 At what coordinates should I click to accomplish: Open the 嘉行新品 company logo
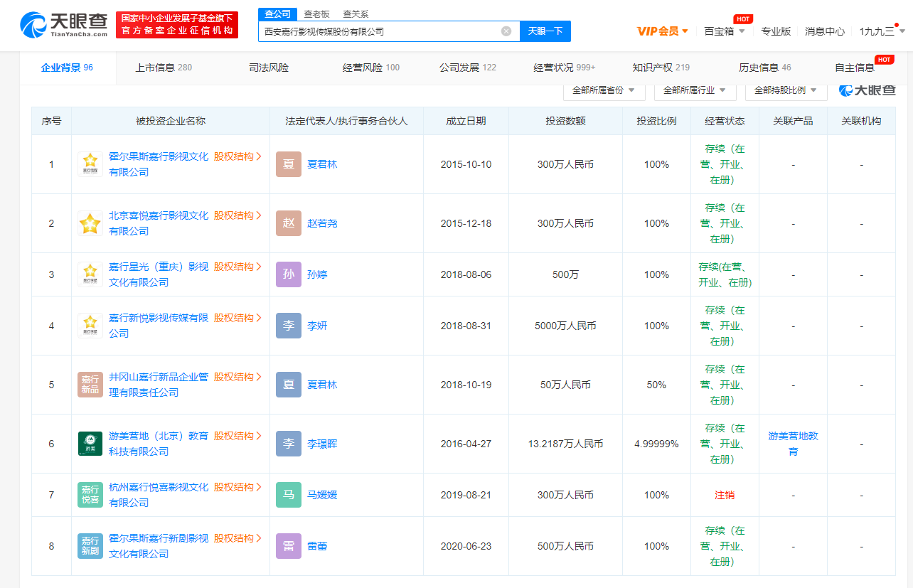click(90, 385)
